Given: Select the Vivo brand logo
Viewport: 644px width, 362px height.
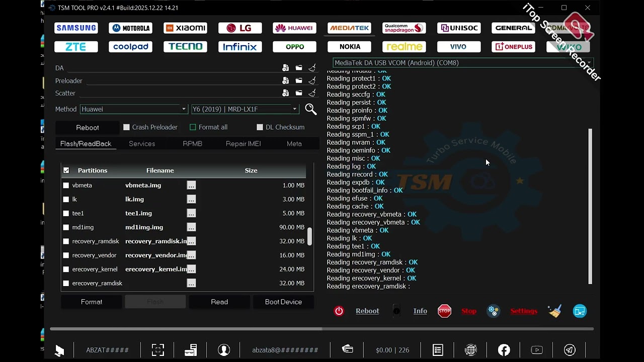Looking at the screenshot, I should pyautogui.click(x=459, y=47).
